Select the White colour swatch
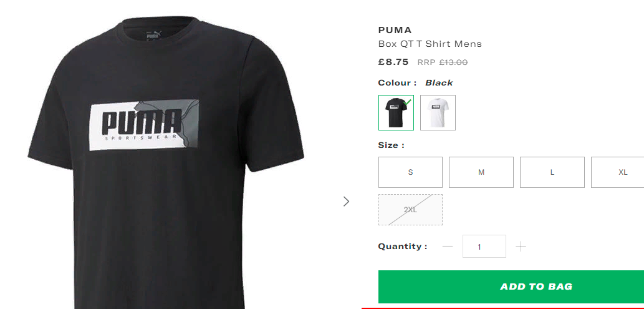 438,113
